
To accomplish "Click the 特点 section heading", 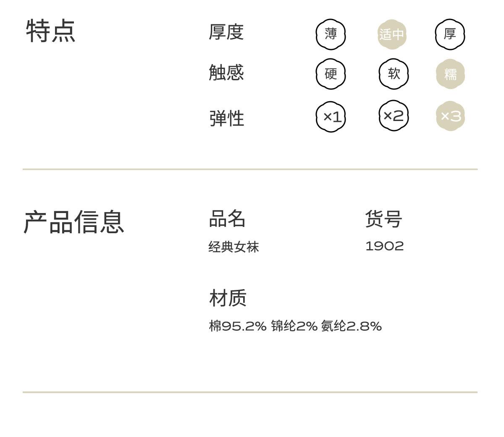I will 51,31.
